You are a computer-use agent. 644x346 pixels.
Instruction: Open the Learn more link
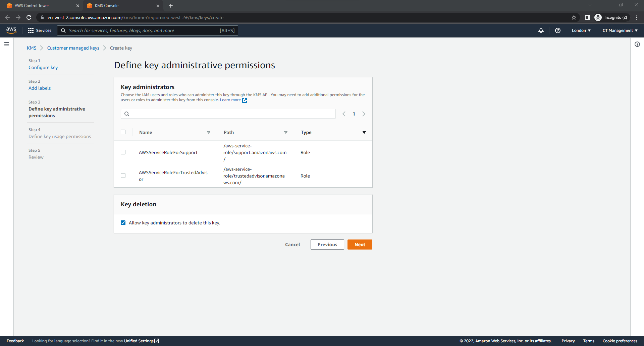point(230,100)
